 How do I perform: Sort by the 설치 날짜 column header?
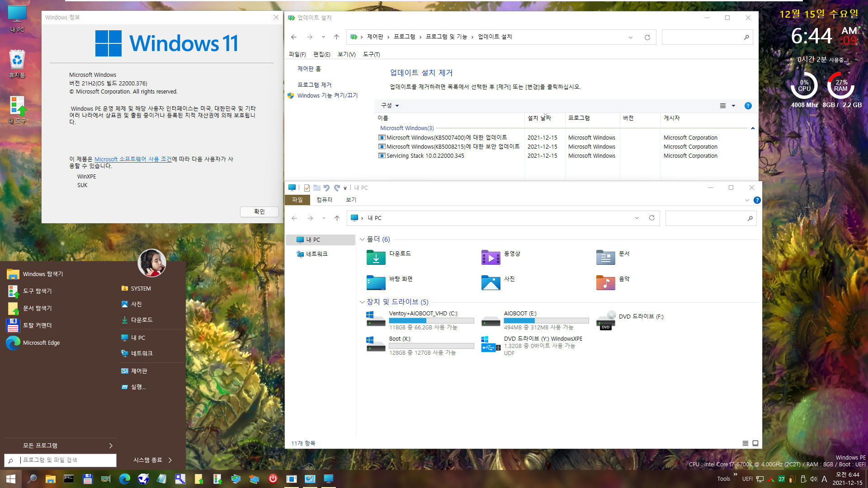point(544,118)
